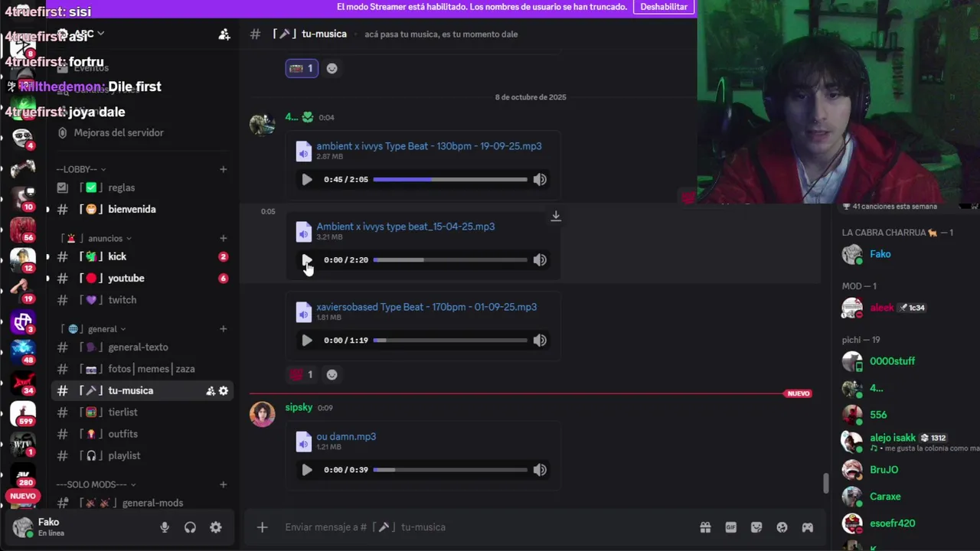
Task: Seek in Ambient x ivvys 15-04-25 progress bar
Action: click(450, 259)
